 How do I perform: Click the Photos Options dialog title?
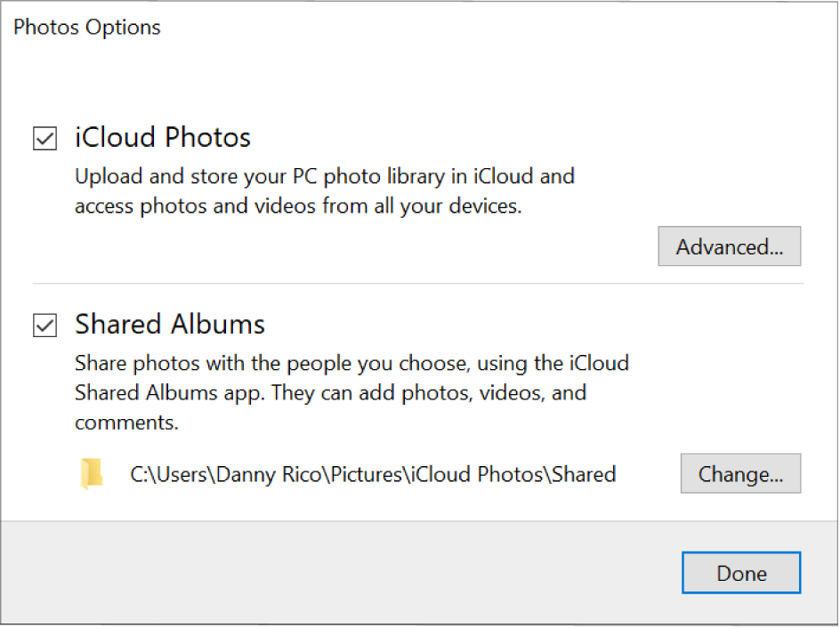coord(86,27)
